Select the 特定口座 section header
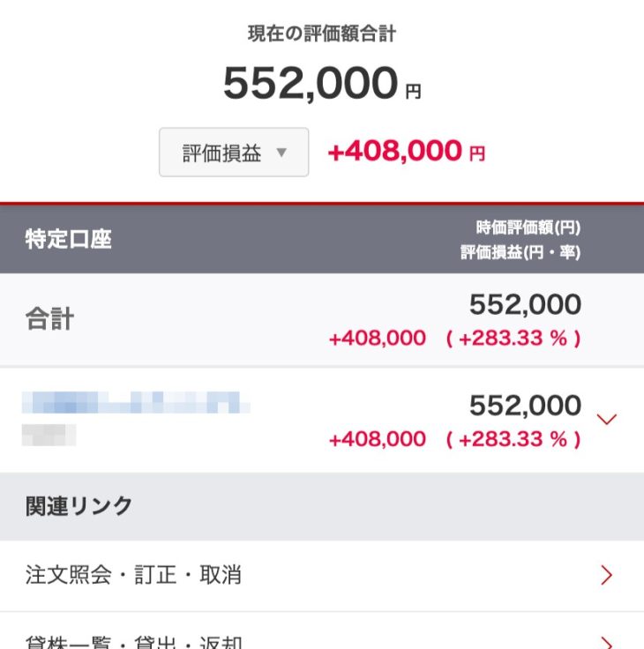 click(x=69, y=239)
